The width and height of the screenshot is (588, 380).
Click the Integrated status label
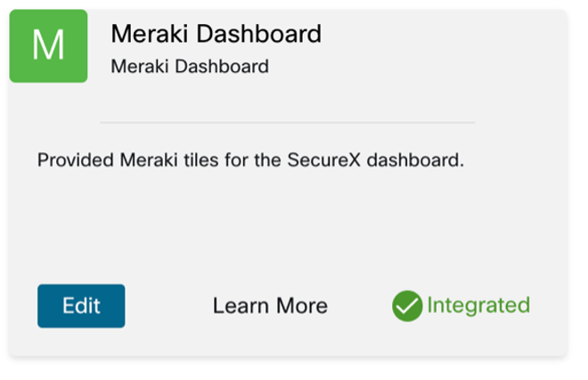(478, 305)
